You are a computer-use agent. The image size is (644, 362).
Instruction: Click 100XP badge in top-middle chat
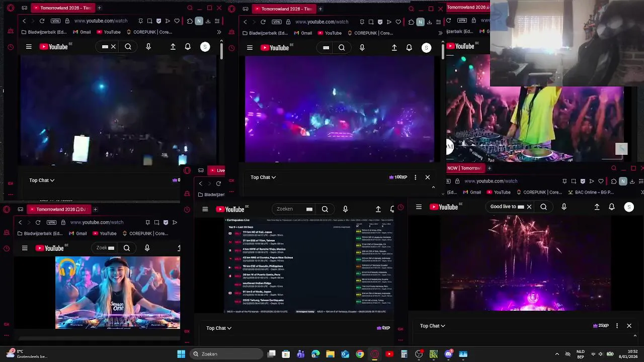(x=398, y=177)
